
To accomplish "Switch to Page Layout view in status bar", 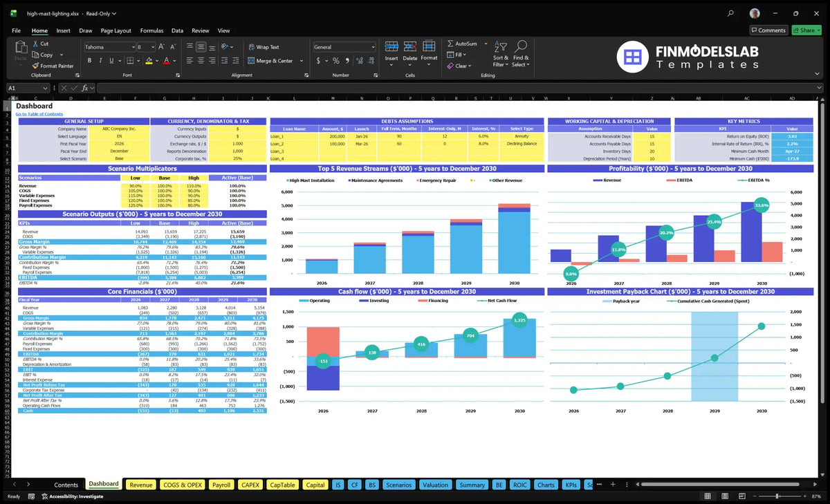I will pos(725,496).
